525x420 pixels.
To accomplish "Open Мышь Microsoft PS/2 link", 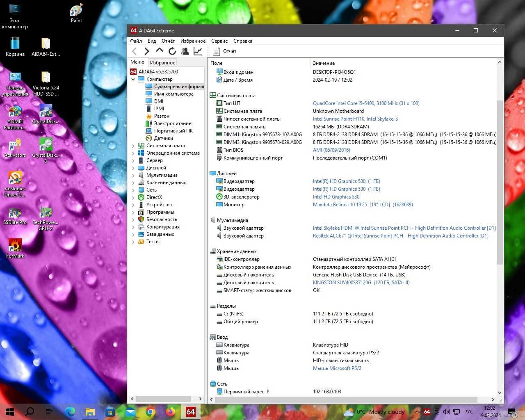I will (337, 368).
